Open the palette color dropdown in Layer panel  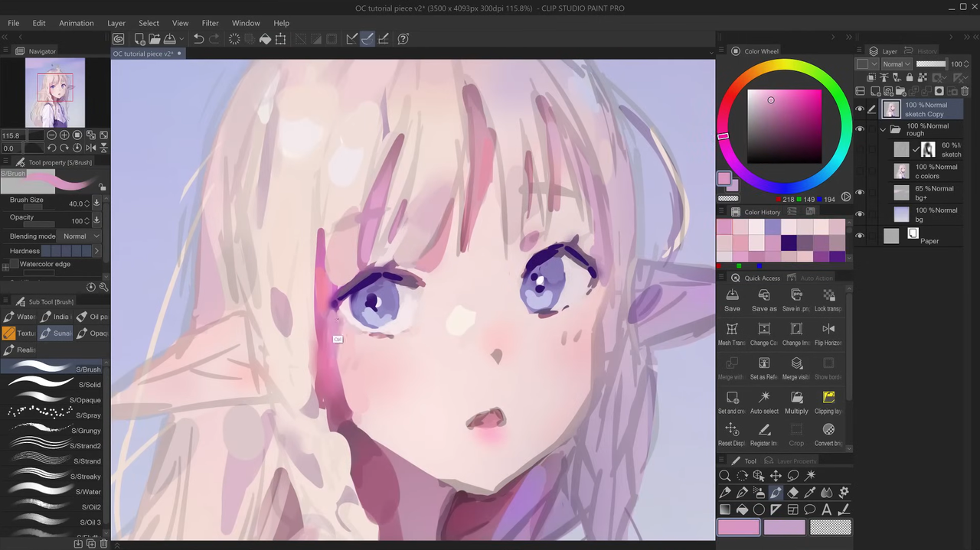coord(867,64)
